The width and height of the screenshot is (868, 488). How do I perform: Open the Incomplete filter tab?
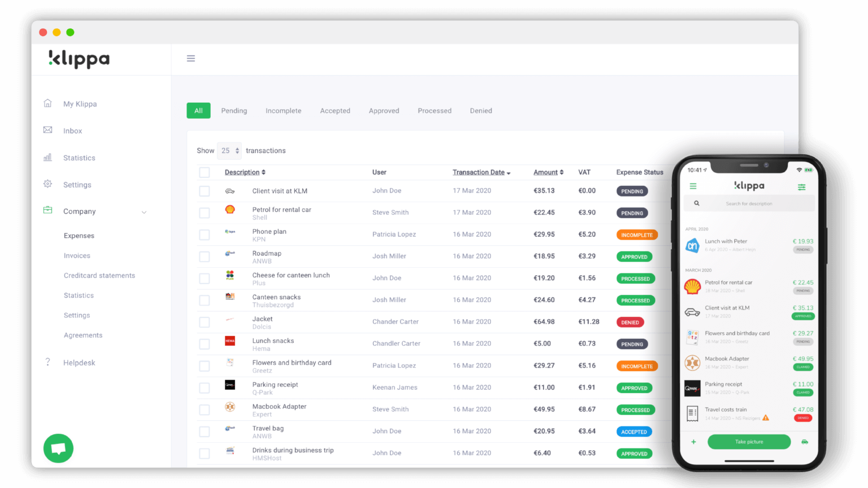(283, 111)
